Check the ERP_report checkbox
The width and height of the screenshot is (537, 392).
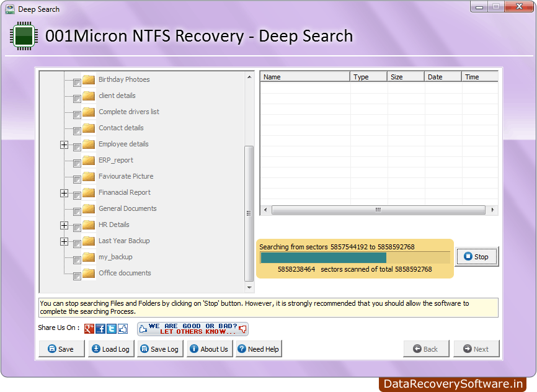coord(77,164)
